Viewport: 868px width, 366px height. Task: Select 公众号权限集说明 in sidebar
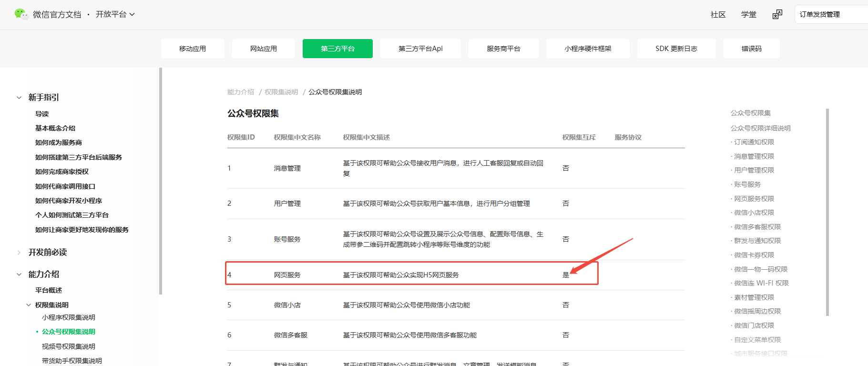tap(69, 332)
